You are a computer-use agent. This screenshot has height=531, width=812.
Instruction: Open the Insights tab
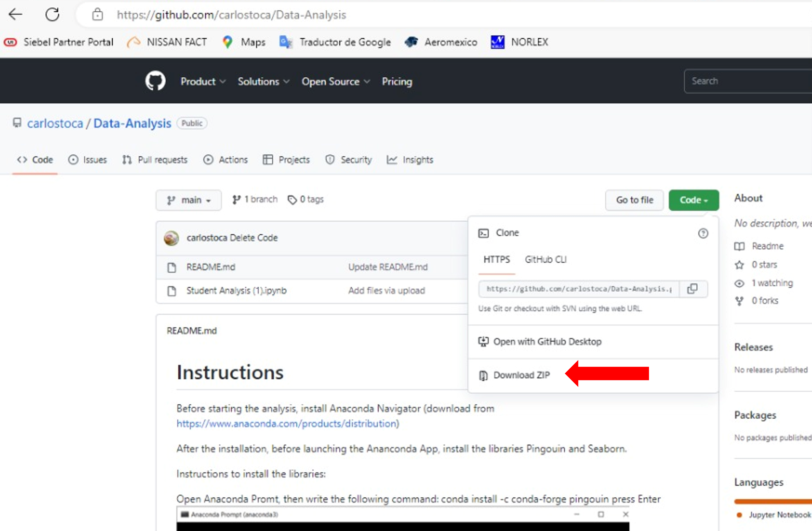(x=410, y=160)
